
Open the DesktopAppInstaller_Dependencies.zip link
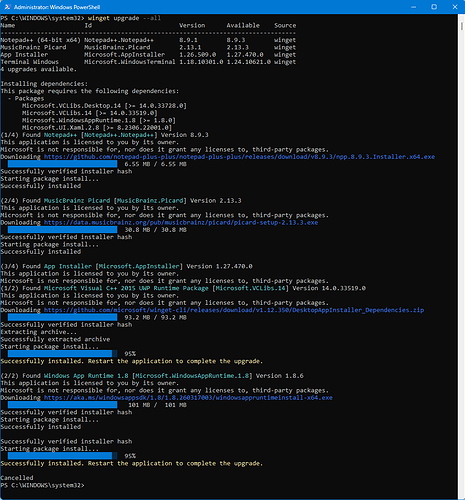point(234,310)
